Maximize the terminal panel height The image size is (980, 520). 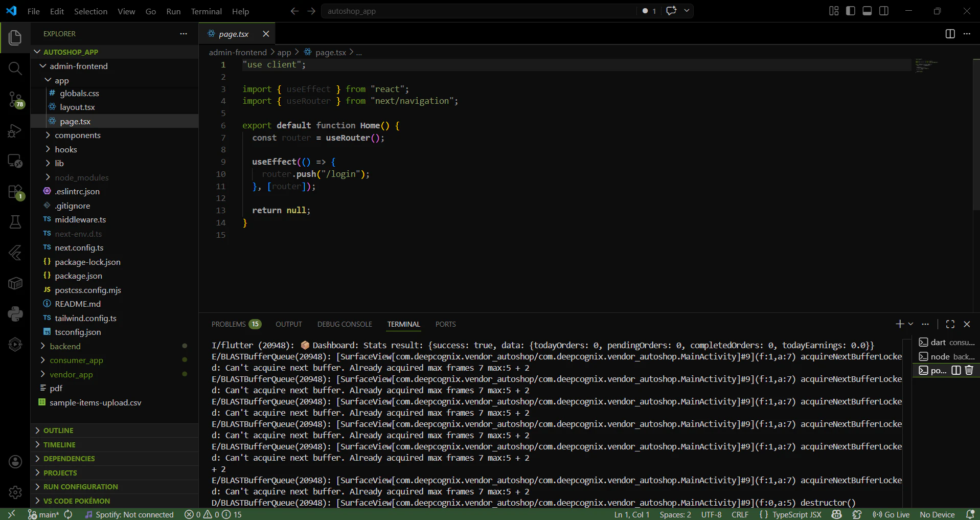pos(950,324)
